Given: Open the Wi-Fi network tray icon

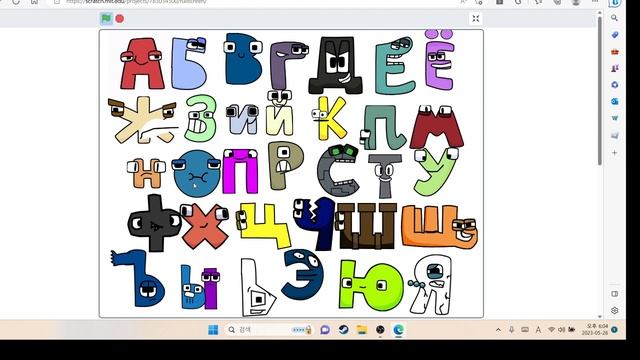Looking at the screenshot, I should pos(551,330).
